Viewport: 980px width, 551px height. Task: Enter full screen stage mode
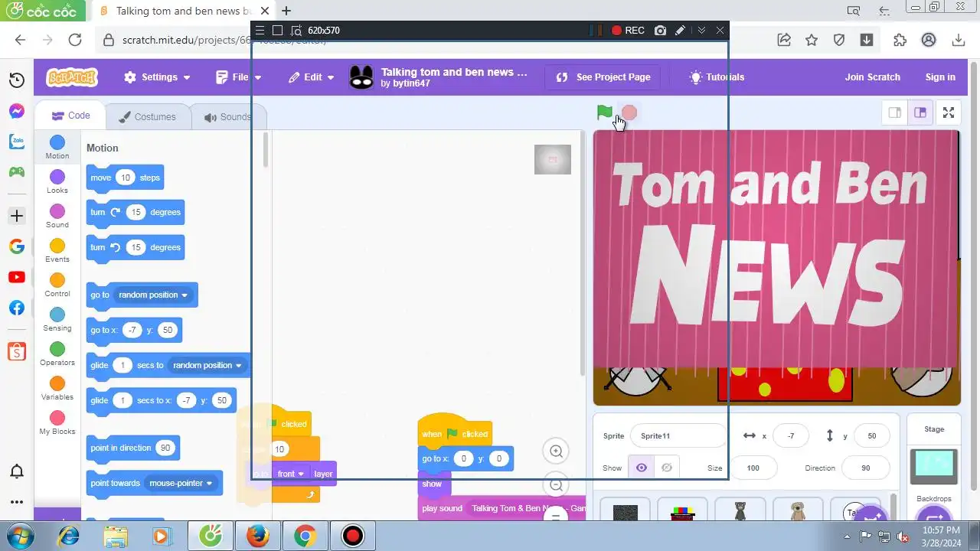click(x=949, y=112)
